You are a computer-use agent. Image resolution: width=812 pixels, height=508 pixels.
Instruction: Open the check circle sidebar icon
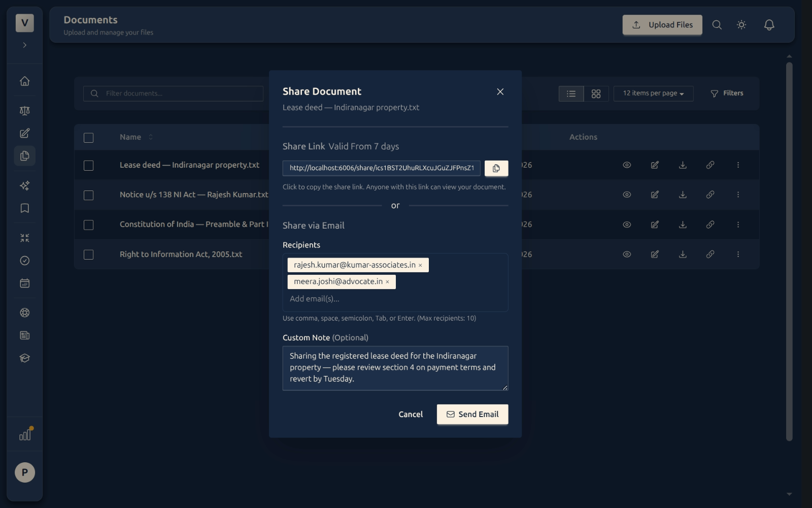[x=24, y=261]
